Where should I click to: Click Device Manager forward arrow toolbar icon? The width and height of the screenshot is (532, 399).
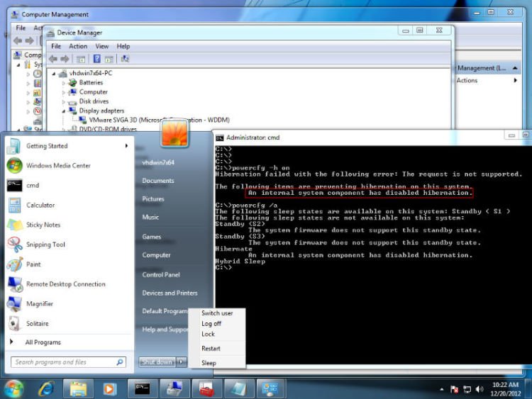[65, 59]
